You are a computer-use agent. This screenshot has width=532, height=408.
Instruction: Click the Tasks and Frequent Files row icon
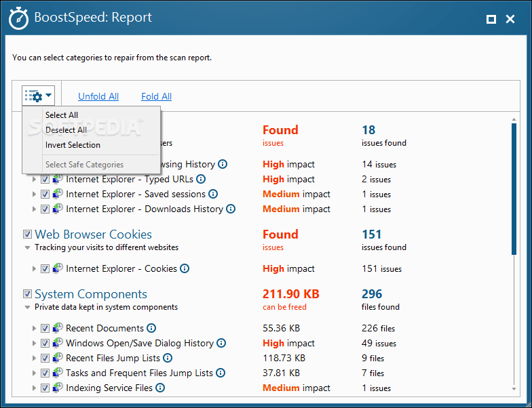[58, 373]
